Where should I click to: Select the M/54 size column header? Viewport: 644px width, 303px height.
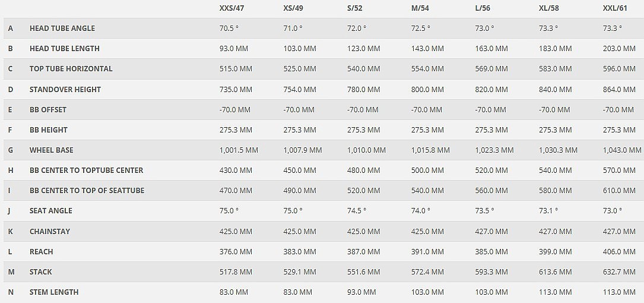tap(421, 8)
